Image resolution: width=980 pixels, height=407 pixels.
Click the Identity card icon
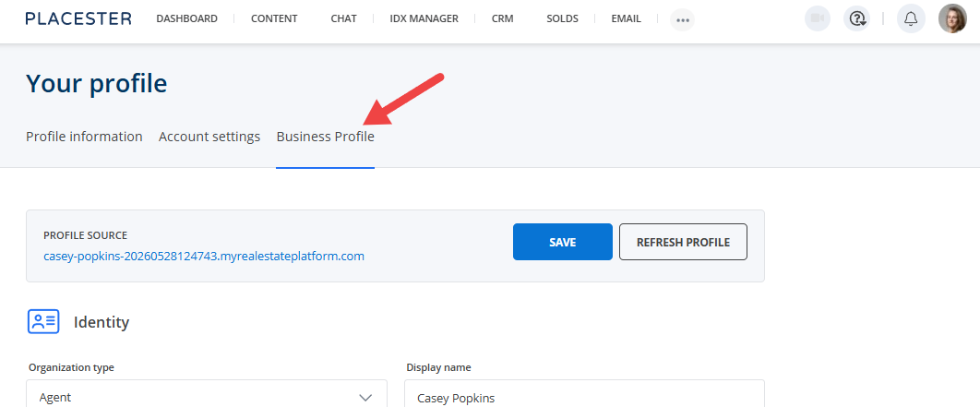[x=43, y=321]
